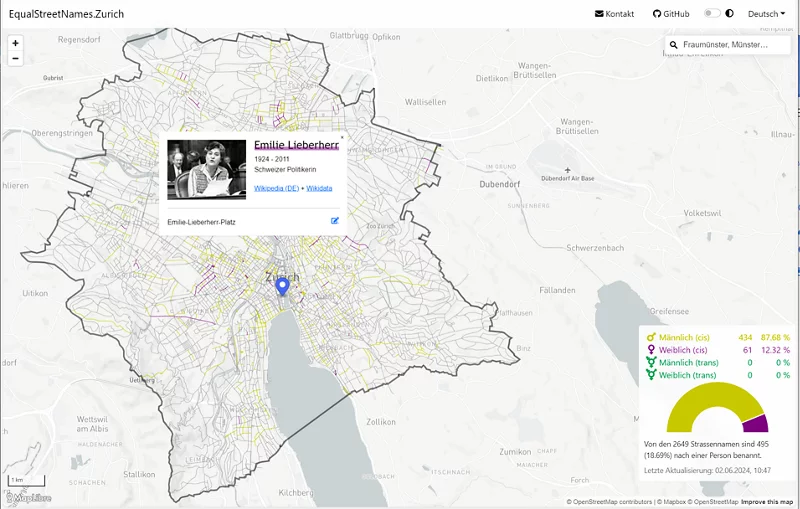Click the Letzte Aktualisierung date text
800x509 pixels.
(x=707, y=470)
